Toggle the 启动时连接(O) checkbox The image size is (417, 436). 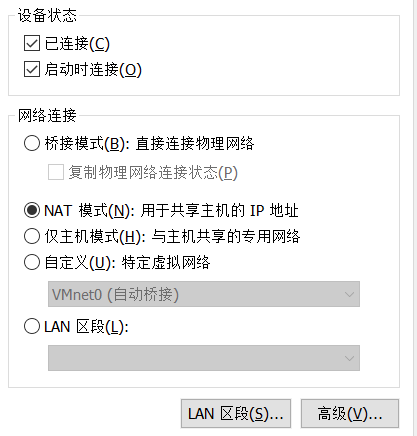pyautogui.click(x=32, y=69)
